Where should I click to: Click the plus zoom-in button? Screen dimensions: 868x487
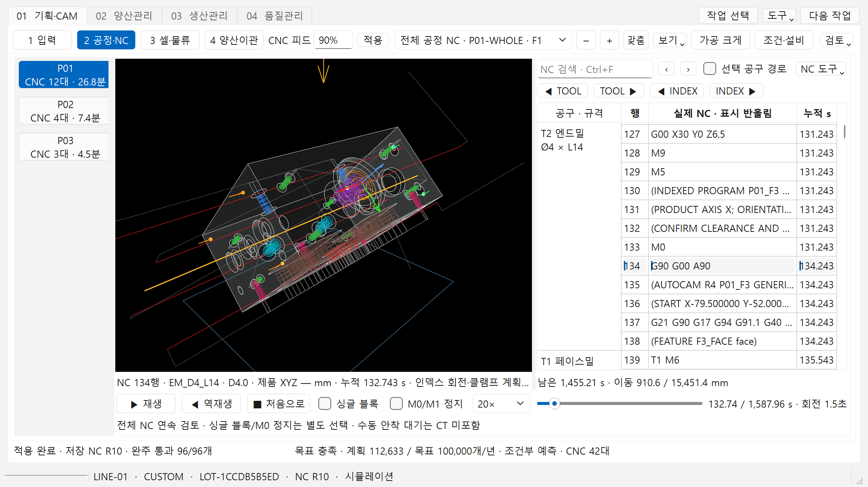tap(609, 40)
